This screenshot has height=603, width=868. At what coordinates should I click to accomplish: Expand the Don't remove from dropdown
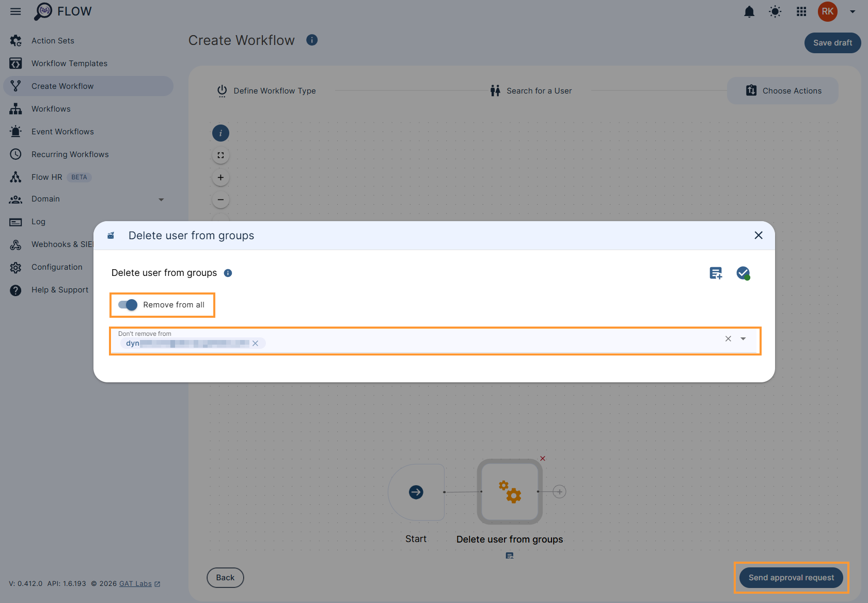point(743,338)
